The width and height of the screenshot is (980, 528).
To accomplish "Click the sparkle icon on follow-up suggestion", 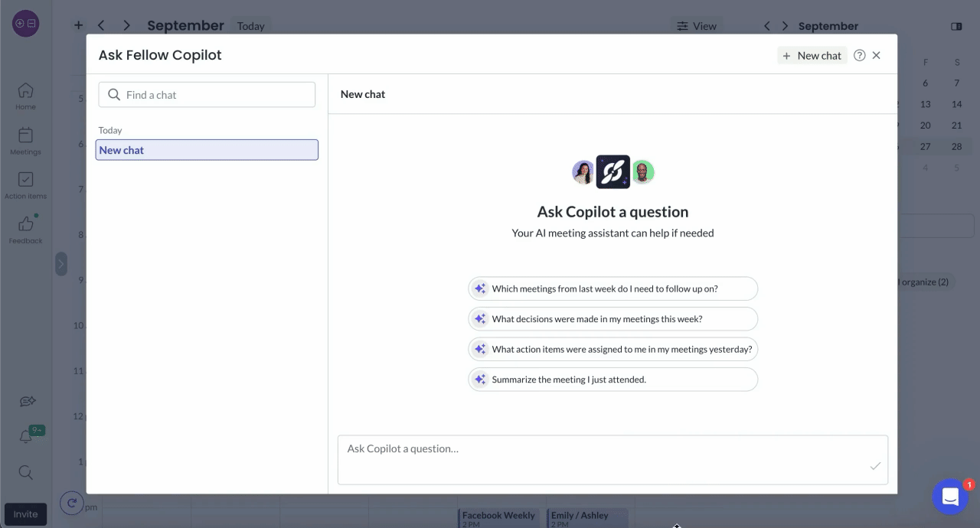I will (480, 288).
